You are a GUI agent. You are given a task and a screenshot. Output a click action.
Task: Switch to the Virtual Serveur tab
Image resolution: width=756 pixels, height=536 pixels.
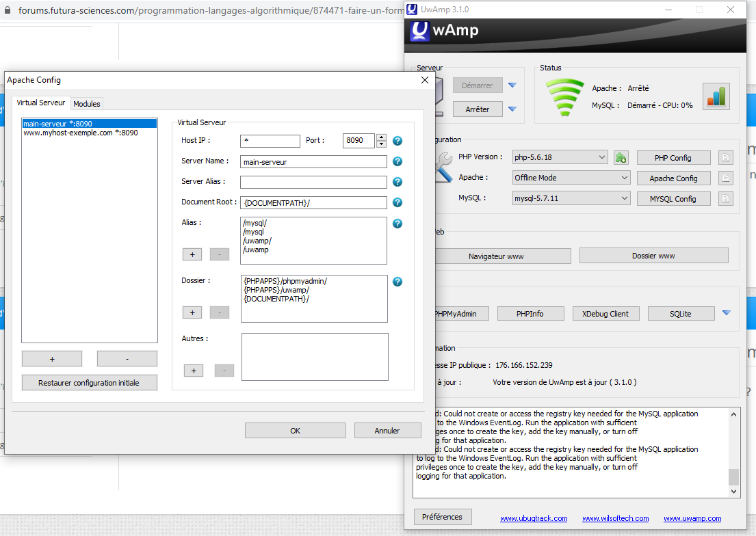click(x=41, y=103)
